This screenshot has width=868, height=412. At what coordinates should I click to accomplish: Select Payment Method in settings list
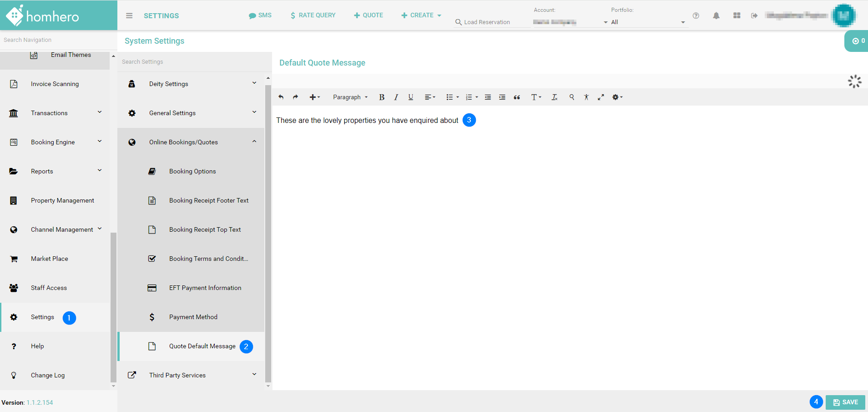coord(193,317)
